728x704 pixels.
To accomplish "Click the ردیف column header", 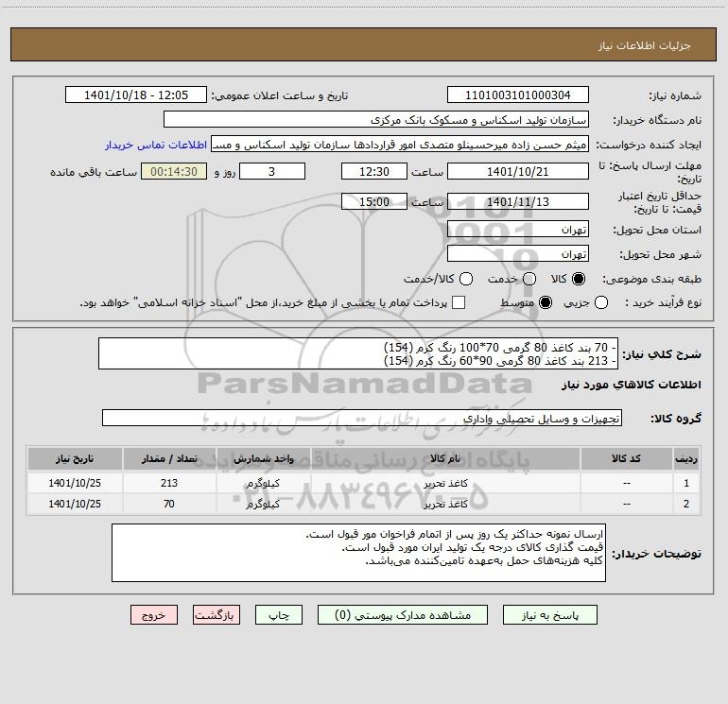I will tap(686, 459).
